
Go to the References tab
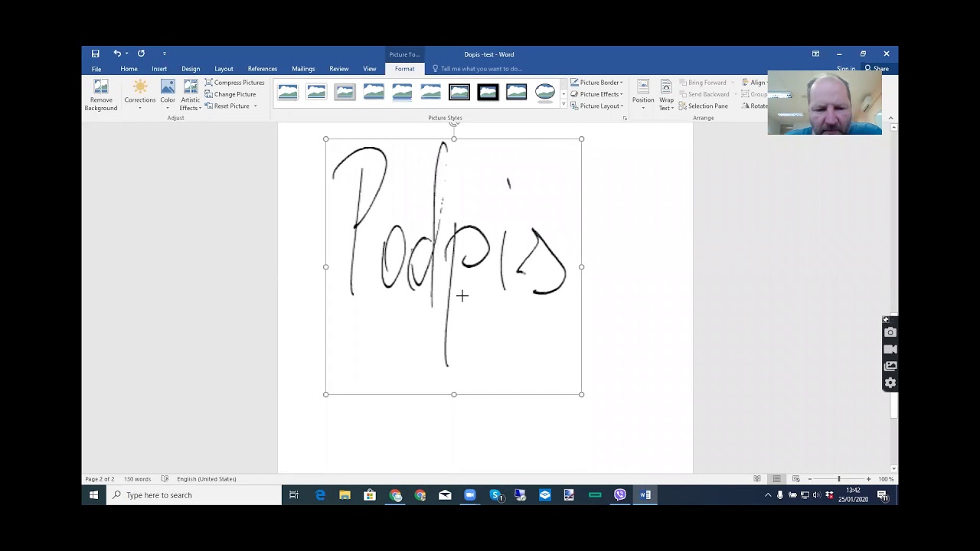[x=263, y=69]
